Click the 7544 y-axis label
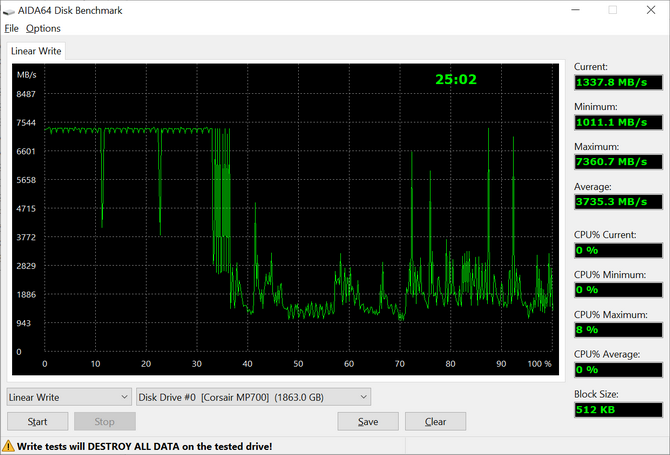Image resolution: width=670 pixels, height=455 pixels. (x=26, y=123)
